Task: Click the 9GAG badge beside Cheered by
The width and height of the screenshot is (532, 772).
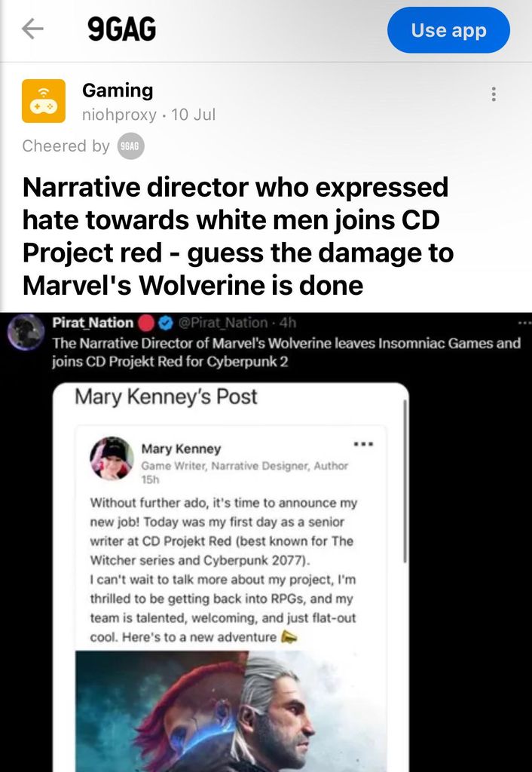Action: (x=130, y=146)
